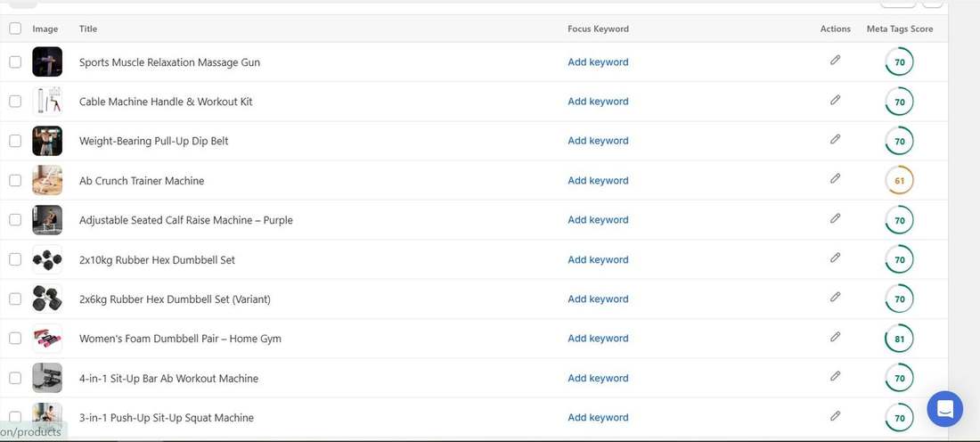Image resolution: width=980 pixels, height=442 pixels.
Task: Click 2x10kg Rubber Hex Dumbbell Set thumbnail
Action: pos(47,259)
